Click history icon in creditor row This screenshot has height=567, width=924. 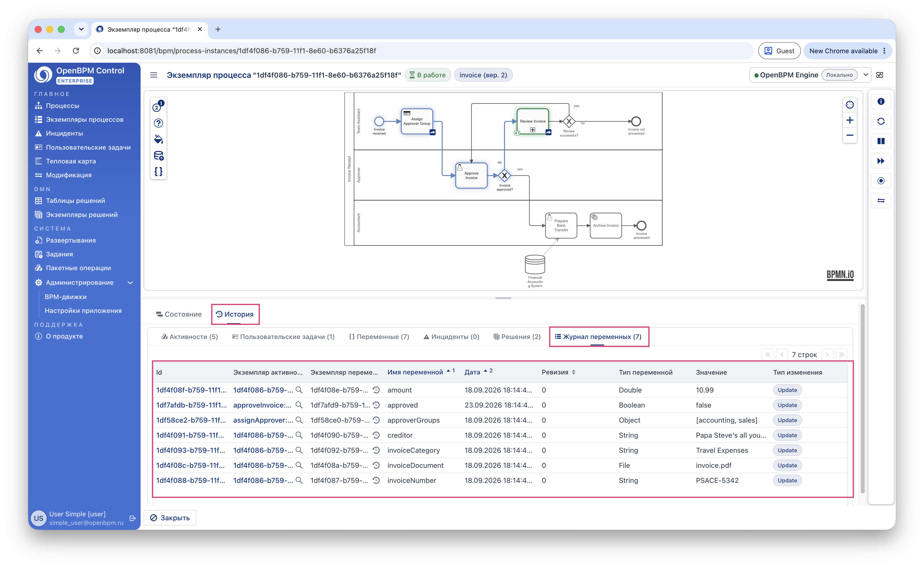[x=376, y=435]
